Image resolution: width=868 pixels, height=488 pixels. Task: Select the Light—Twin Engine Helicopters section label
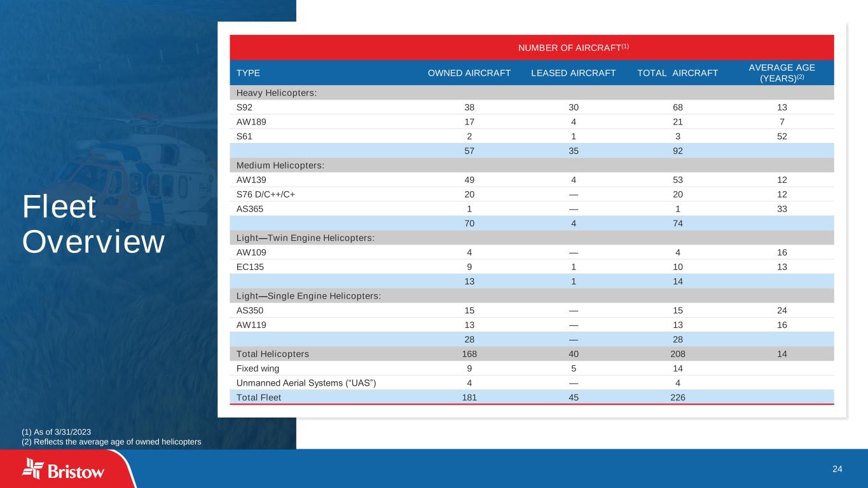(305, 238)
